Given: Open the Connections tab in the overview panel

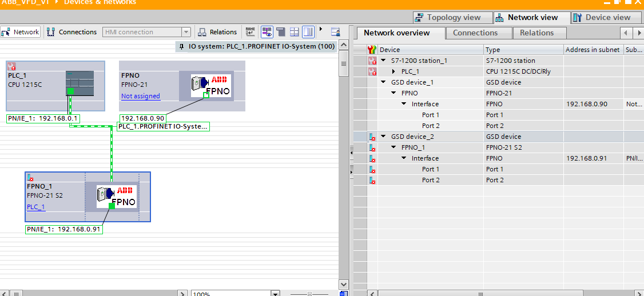Looking at the screenshot, I should coord(479,33).
